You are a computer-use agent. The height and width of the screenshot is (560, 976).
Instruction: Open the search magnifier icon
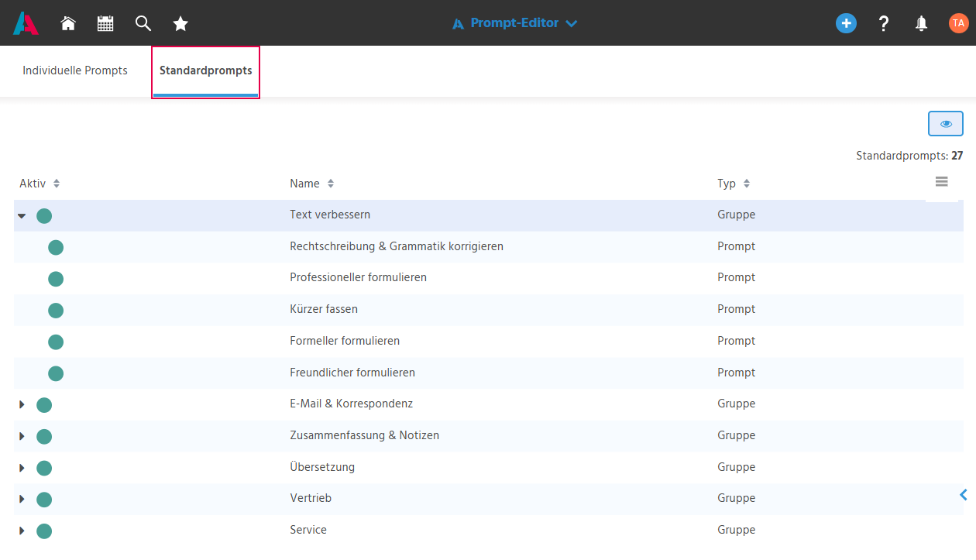[143, 23]
